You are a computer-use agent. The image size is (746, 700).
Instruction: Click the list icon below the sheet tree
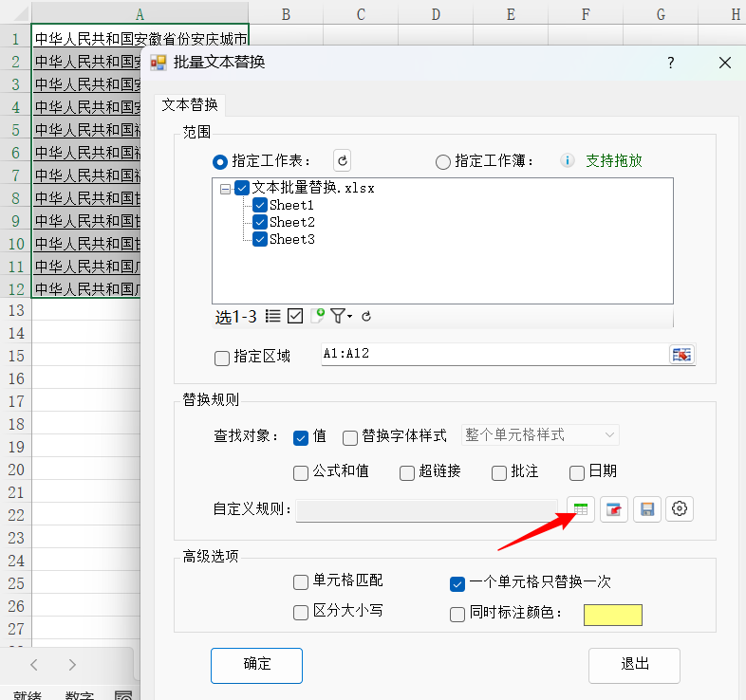click(273, 316)
